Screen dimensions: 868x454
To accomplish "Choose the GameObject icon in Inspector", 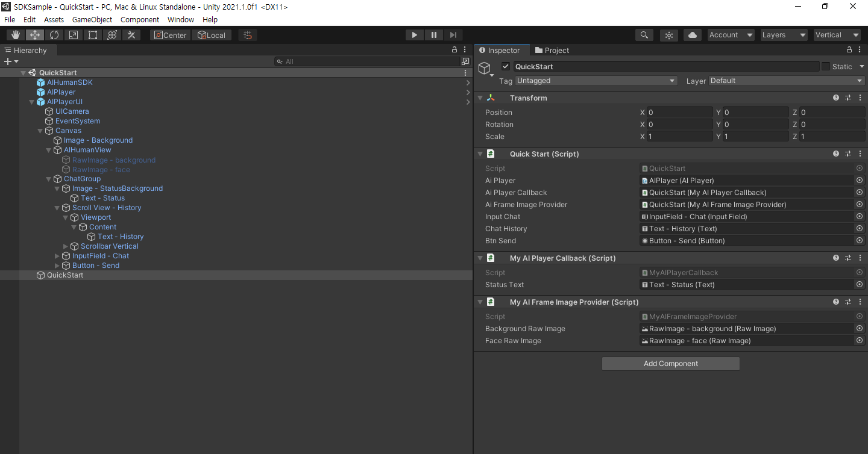I will (486, 69).
